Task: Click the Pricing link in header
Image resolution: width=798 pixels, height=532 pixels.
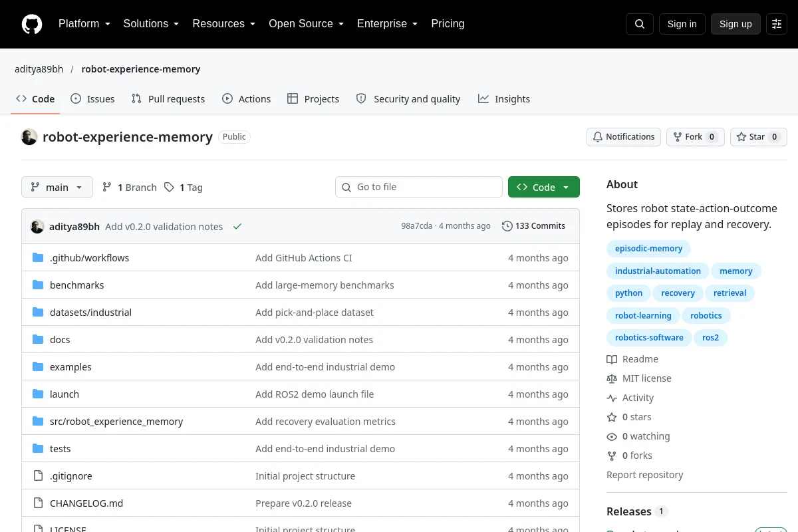Action: (x=448, y=24)
